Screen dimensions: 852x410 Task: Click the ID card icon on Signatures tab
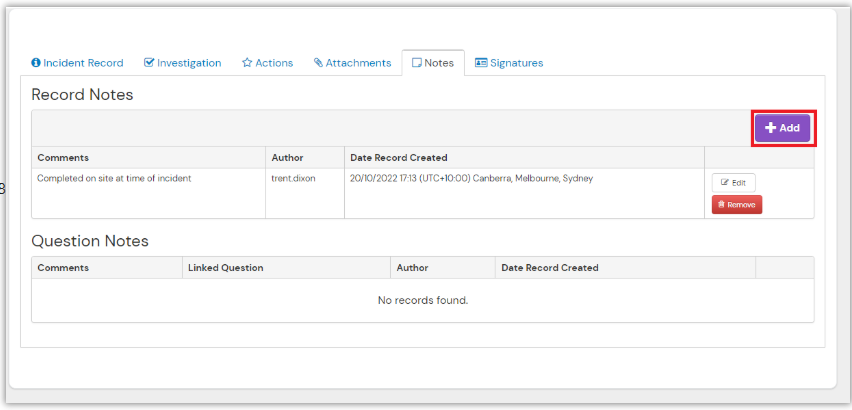click(481, 63)
